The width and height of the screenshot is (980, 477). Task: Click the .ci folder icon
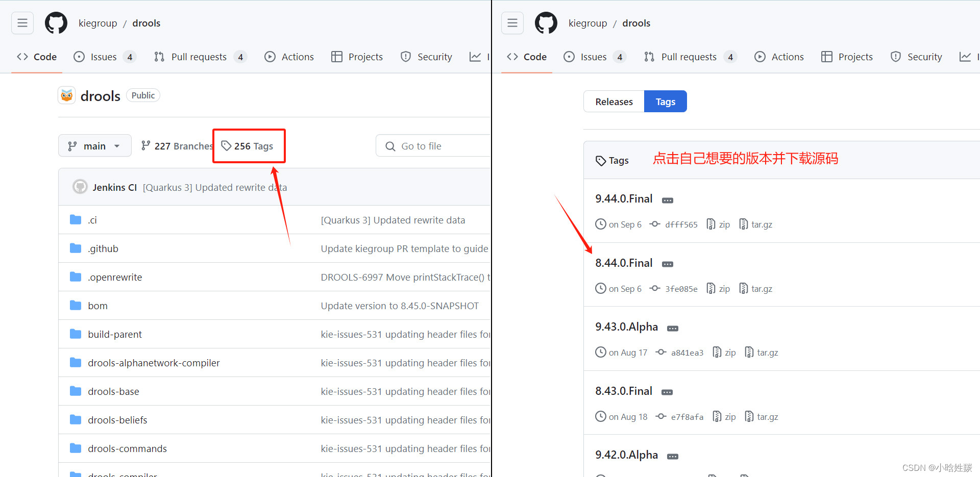coord(76,219)
